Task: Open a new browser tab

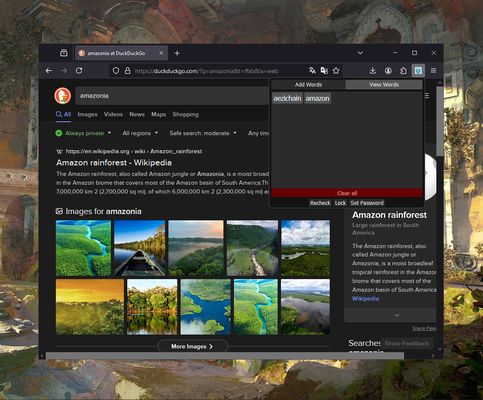Action: [177, 53]
